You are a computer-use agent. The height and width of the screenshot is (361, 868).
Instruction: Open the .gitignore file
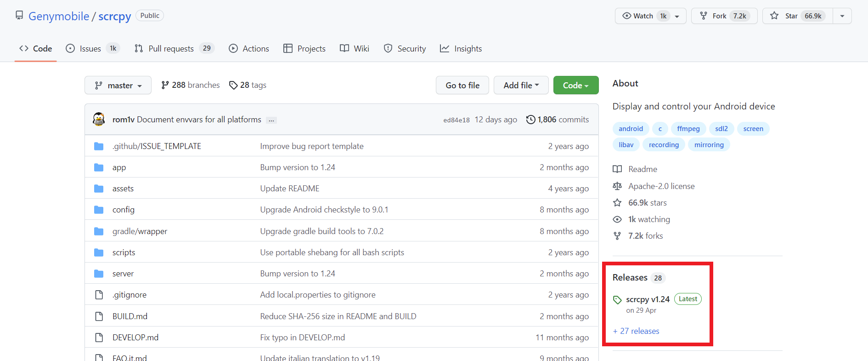130,295
